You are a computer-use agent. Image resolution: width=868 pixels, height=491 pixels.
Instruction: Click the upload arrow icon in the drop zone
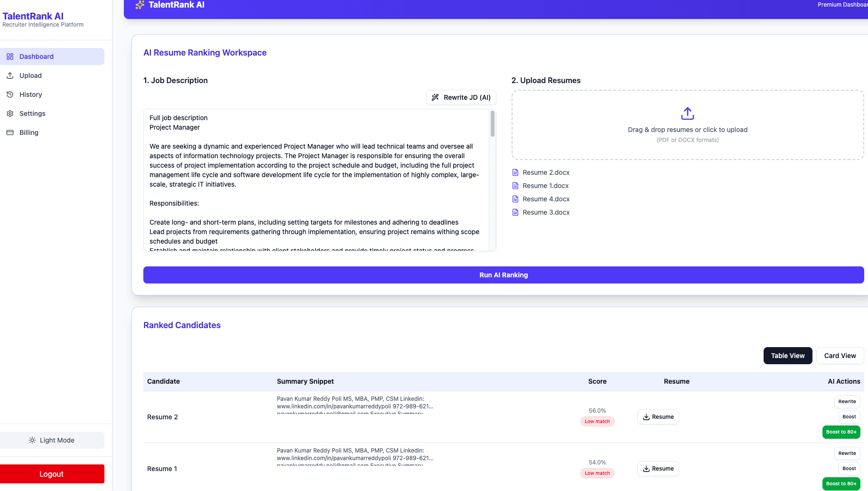(x=687, y=113)
